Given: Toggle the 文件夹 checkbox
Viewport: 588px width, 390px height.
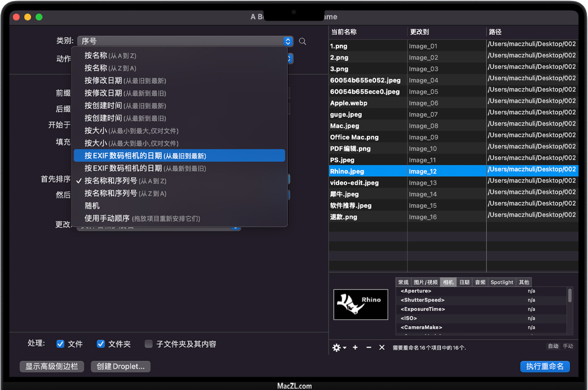Looking at the screenshot, I should point(101,344).
